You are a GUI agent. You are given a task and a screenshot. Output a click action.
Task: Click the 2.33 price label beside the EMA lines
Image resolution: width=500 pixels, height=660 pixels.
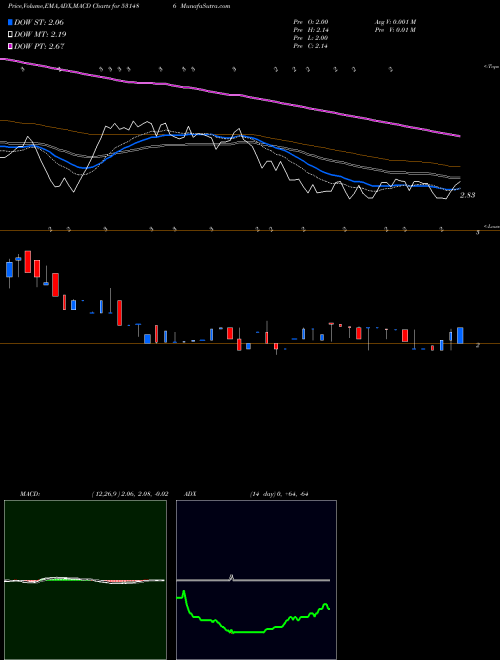click(468, 195)
